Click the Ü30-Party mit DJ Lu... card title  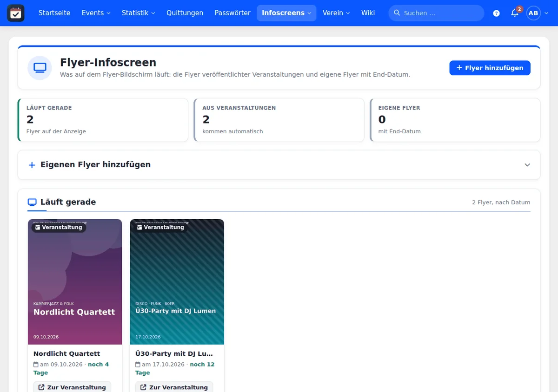tap(174, 353)
